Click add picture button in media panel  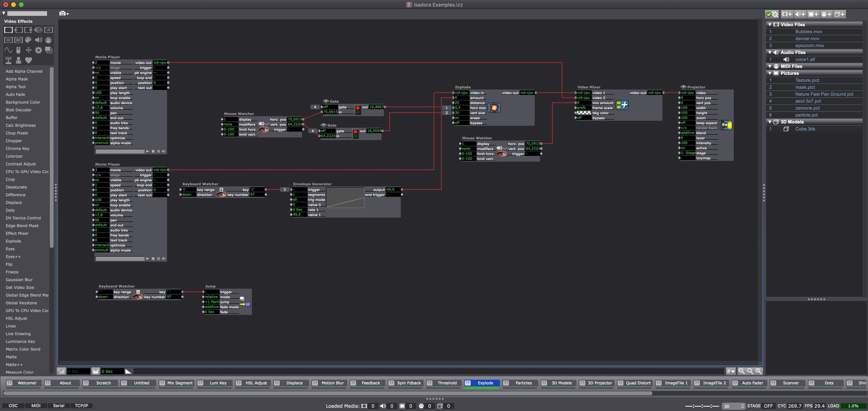click(x=813, y=14)
